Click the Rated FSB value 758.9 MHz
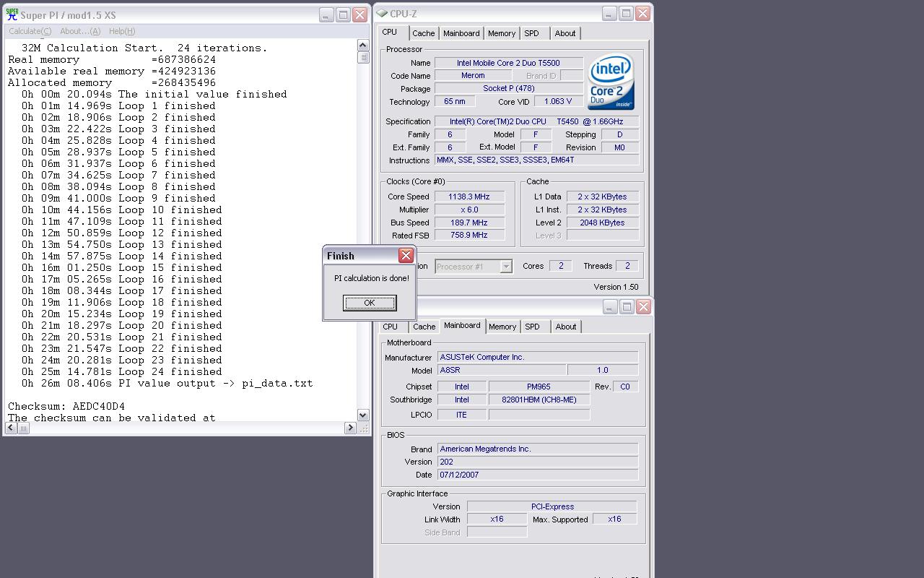This screenshot has width=924, height=578. coord(468,235)
